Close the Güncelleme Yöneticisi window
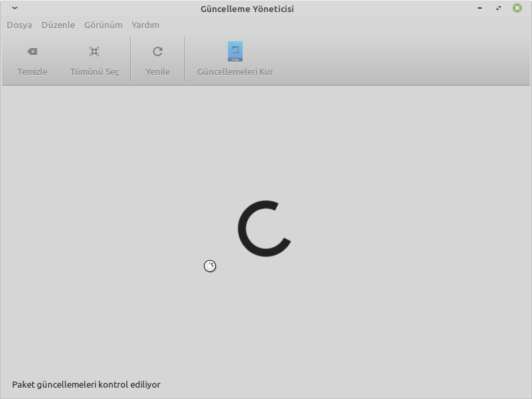This screenshot has width=532, height=399. click(517, 8)
